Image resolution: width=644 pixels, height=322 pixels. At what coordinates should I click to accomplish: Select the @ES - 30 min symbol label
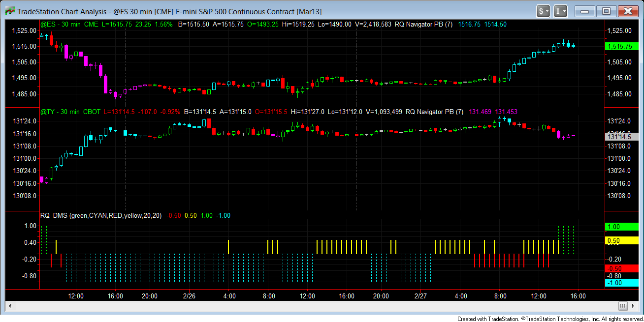pyautogui.click(x=61, y=24)
